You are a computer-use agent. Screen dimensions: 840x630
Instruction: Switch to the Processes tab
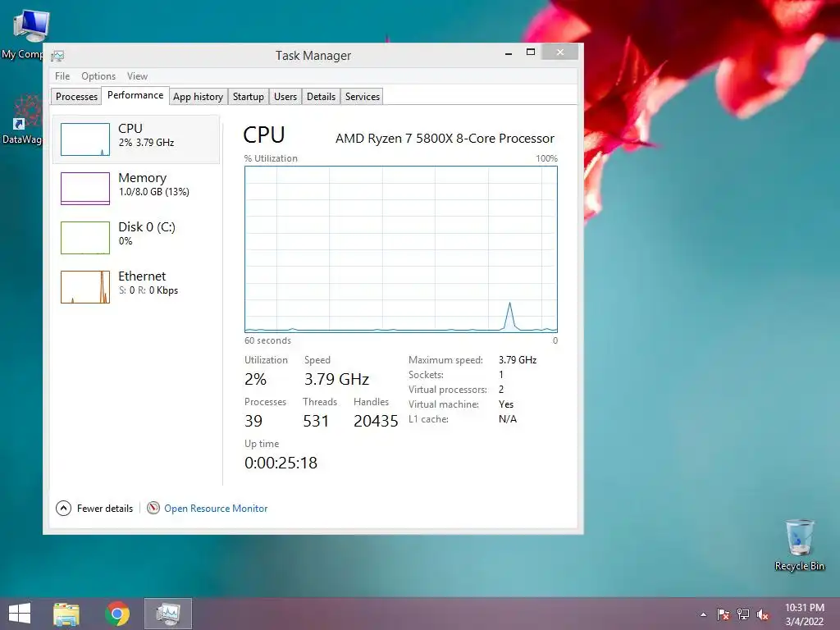pyautogui.click(x=76, y=97)
